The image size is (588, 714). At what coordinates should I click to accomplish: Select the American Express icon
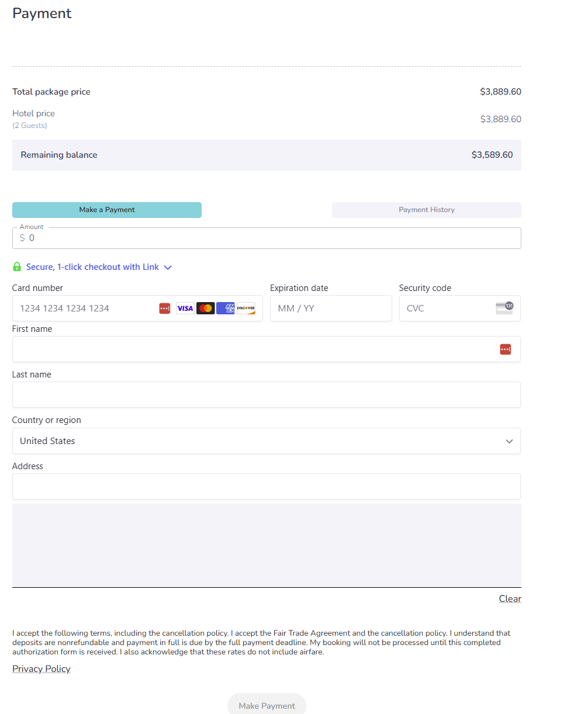coord(226,308)
